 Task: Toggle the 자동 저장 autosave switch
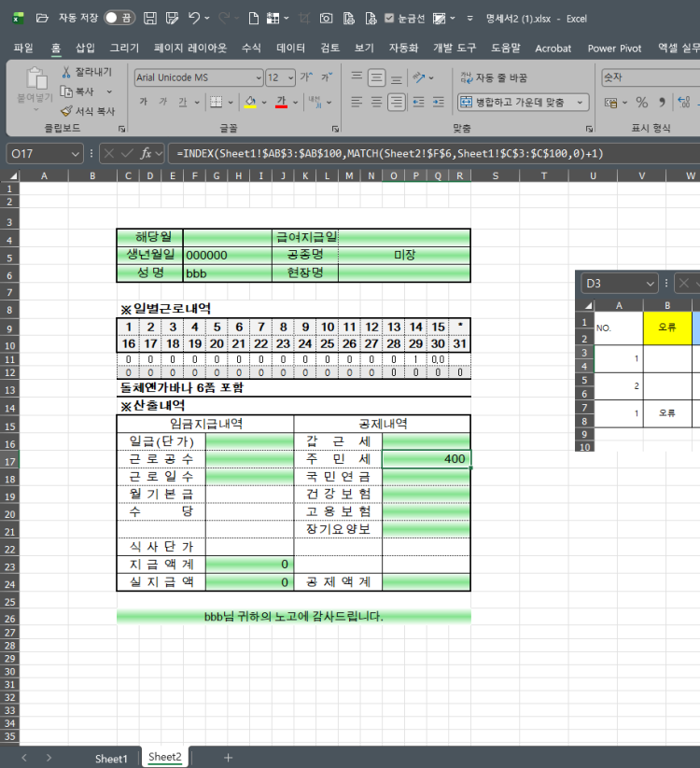click(x=119, y=18)
